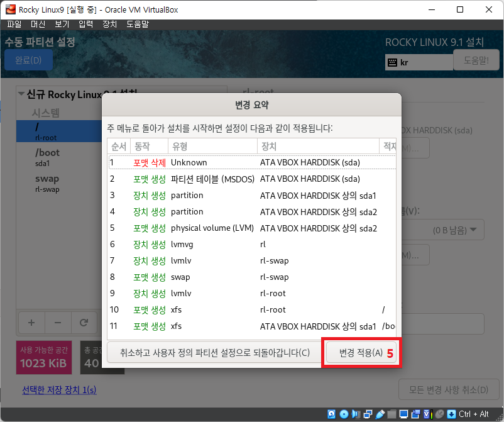Select row 7 lvmlv rl-swap

pyautogui.click(x=252, y=260)
